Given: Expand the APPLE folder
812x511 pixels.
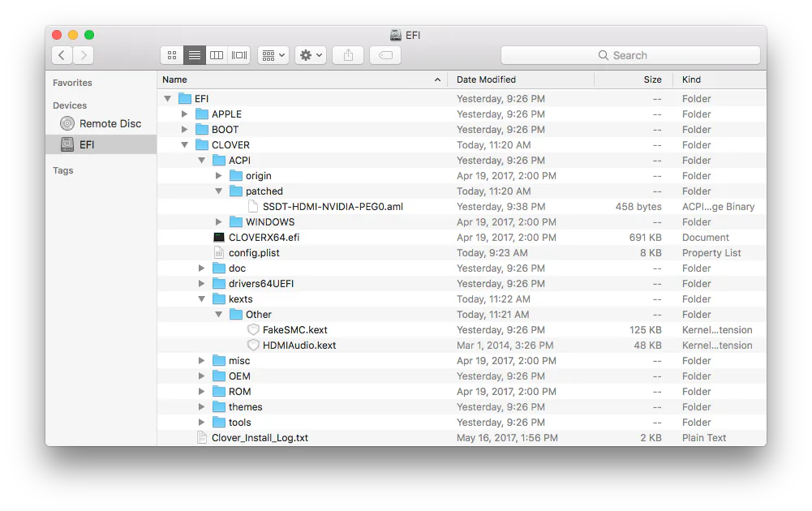Looking at the screenshot, I should pyautogui.click(x=184, y=114).
